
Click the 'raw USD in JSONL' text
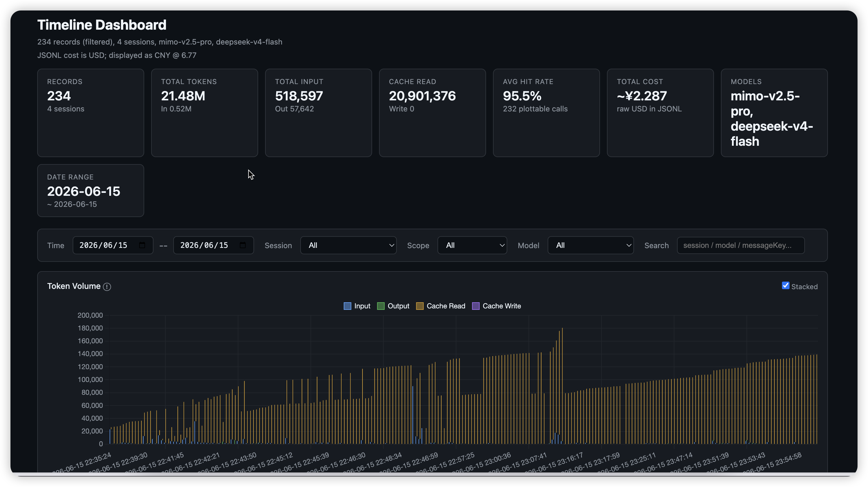[x=649, y=109]
